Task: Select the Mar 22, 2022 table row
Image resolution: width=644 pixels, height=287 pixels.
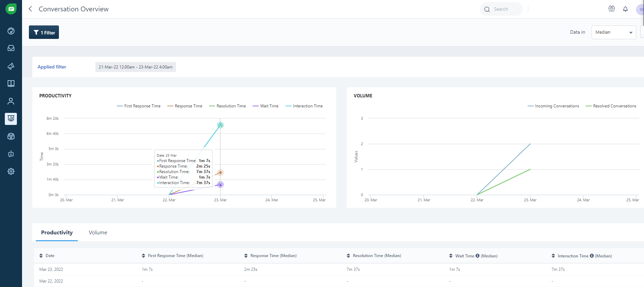Action: tap(339, 281)
